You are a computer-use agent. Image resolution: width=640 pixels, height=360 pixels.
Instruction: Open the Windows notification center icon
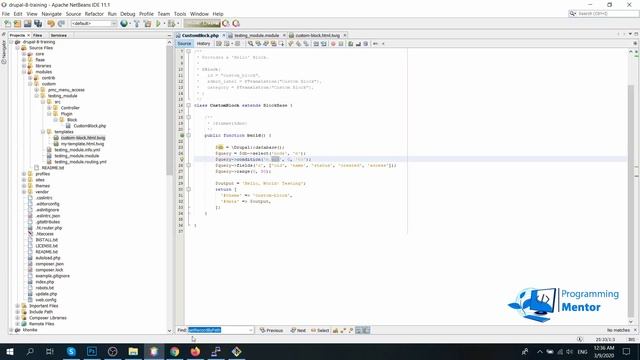pos(627,351)
